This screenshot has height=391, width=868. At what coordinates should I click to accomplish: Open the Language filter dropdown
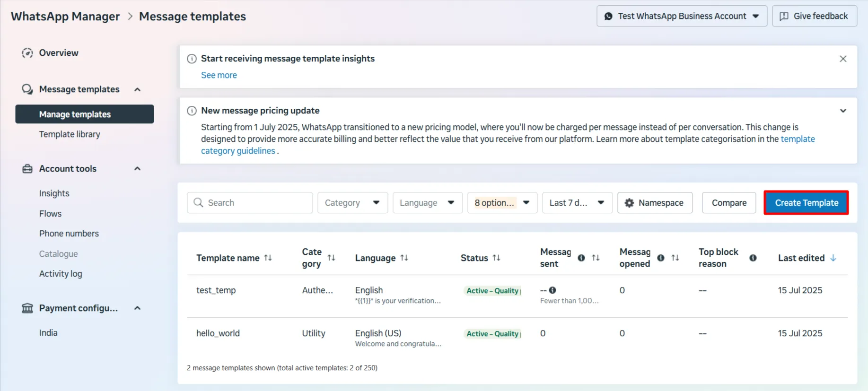coord(428,203)
